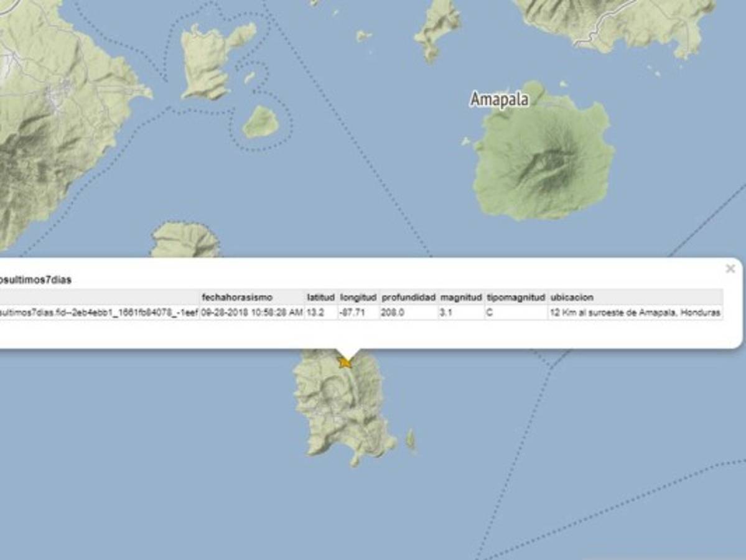Click the longitud column header
Screen dimensions: 746x560
357,297
